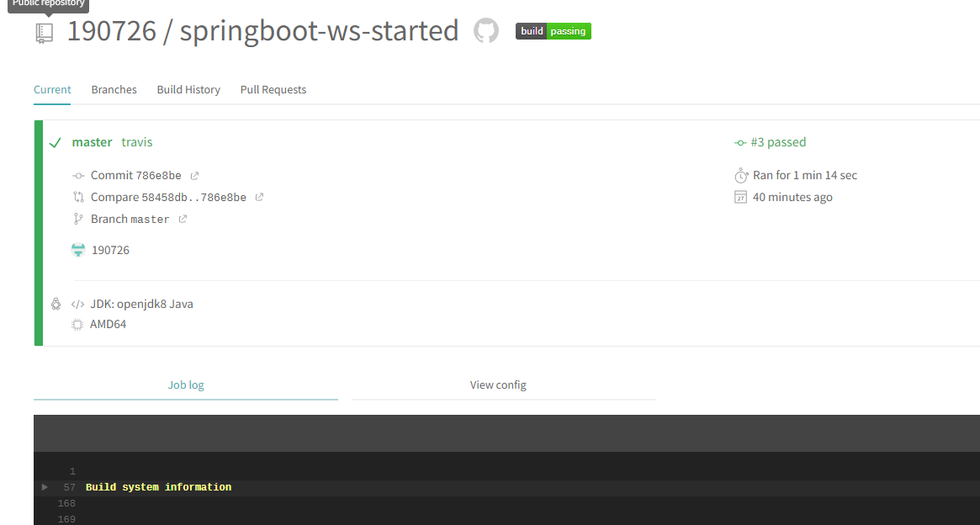The height and width of the screenshot is (525, 980).
Task: Click the Linux penguin OS icon
Action: (56, 304)
